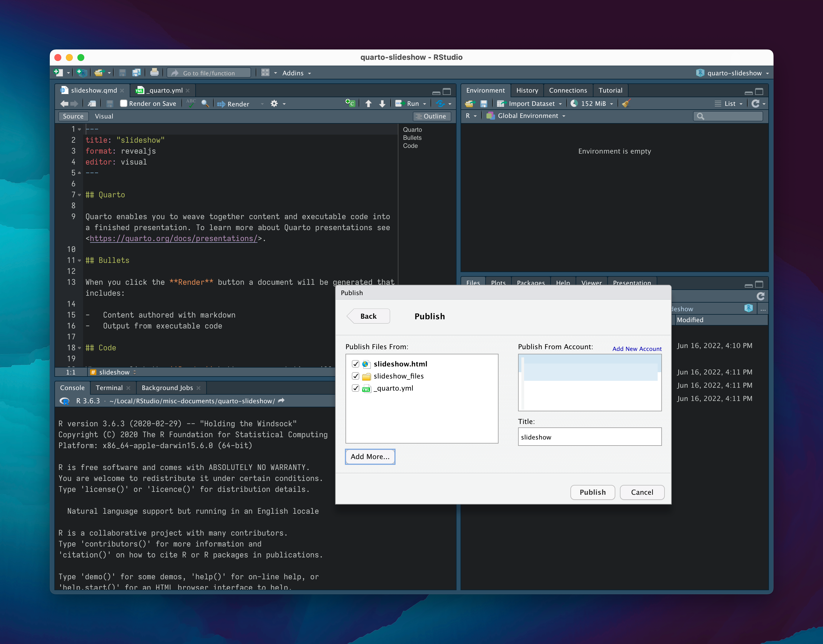The width and height of the screenshot is (823, 644).
Task: Print the current document
Action: tap(154, 72)
